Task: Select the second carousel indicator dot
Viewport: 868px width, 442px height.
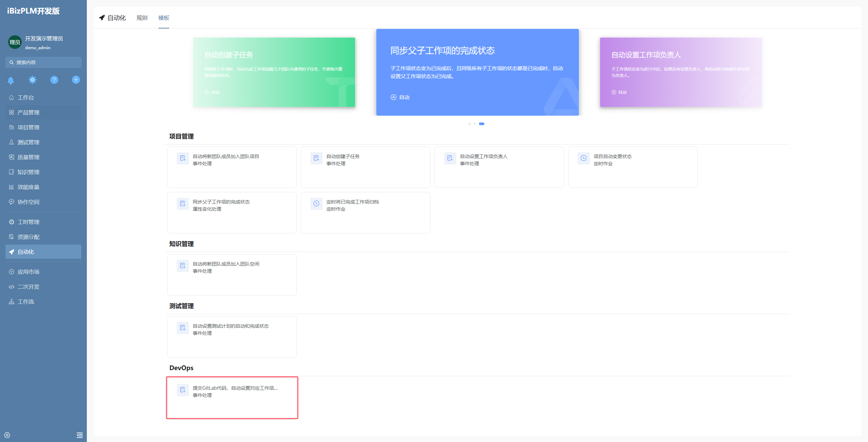Action: (x=475, y=124)
